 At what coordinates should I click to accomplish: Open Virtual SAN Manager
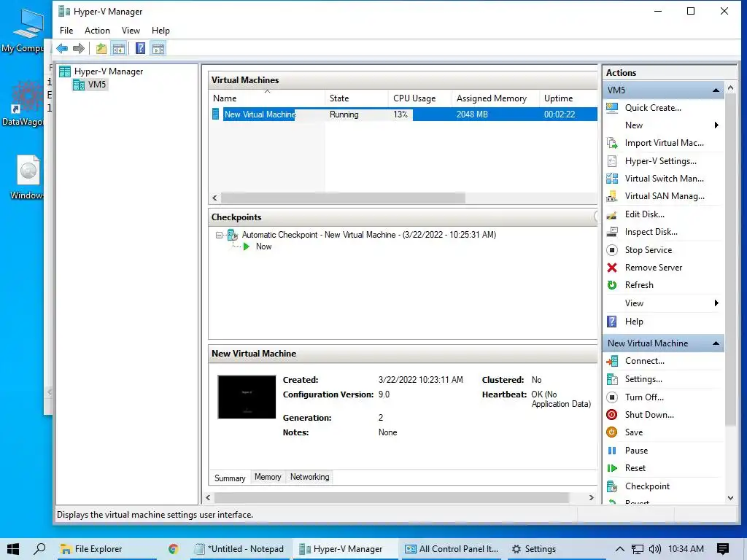click(x=663, y=196)
